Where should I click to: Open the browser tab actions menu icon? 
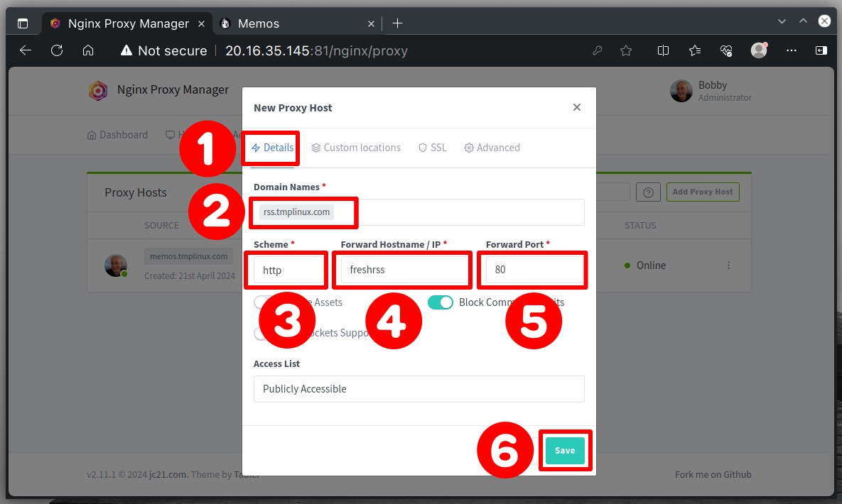pyautogui.click(x=23, y=23)
